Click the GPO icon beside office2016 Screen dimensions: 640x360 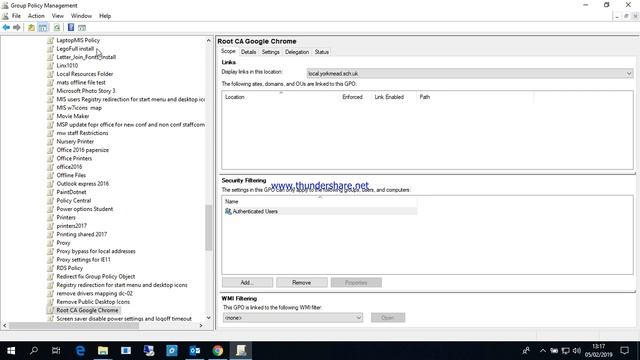[x=50, y=167]
